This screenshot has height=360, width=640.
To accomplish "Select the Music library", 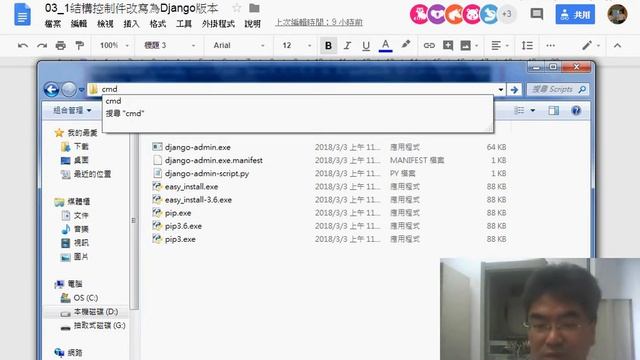I will 75,229.
